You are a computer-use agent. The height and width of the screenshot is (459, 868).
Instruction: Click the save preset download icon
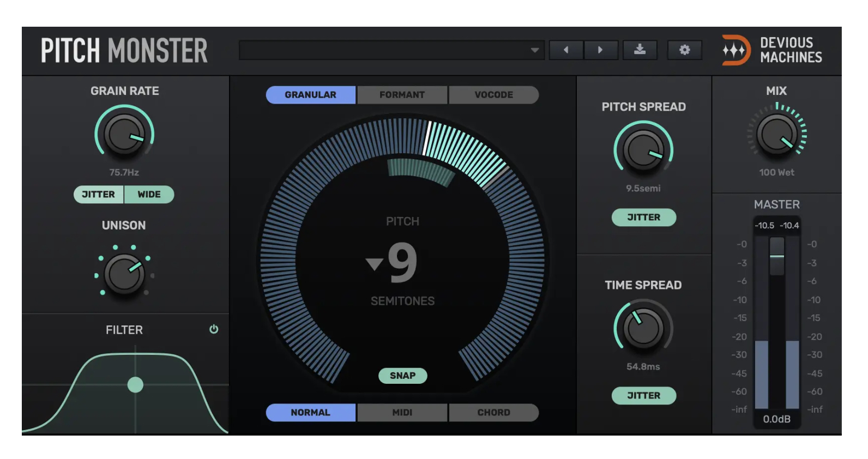coord(640,50)
